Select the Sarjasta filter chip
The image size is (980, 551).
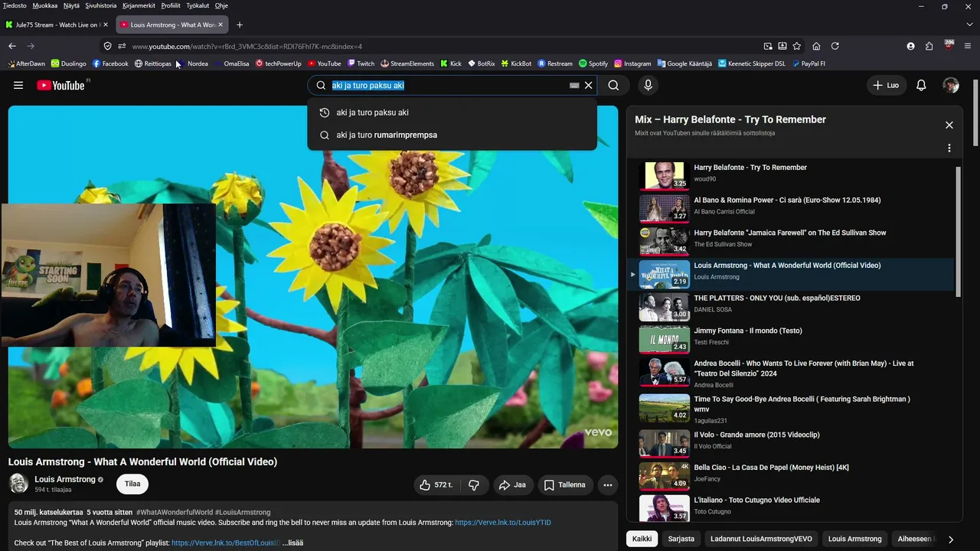[681, 539]
